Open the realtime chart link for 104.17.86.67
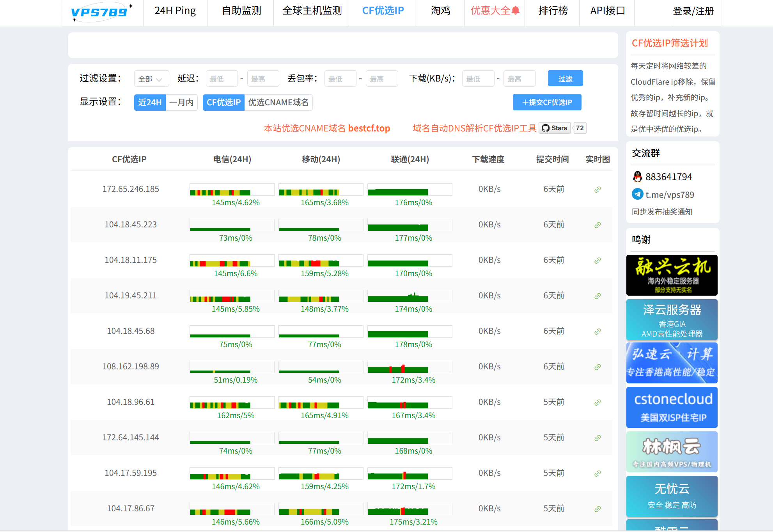This screenshot has height=532, width=773. 597,509
